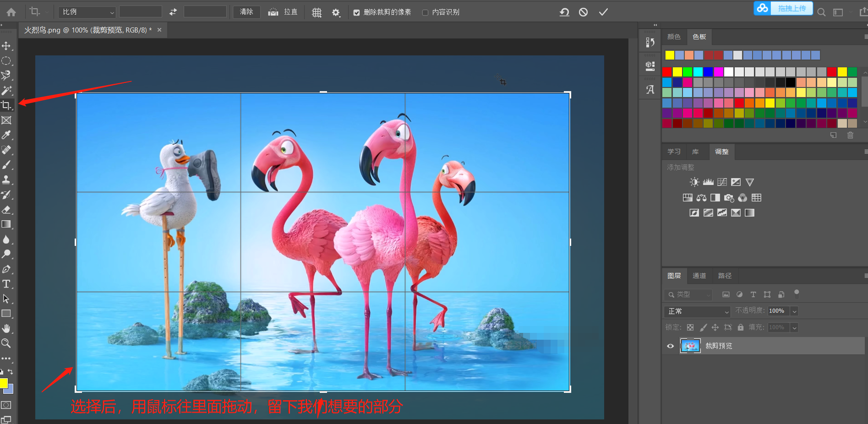
Task: Toggle Delete Cropped Pixels checkbox
Action: 356,12
